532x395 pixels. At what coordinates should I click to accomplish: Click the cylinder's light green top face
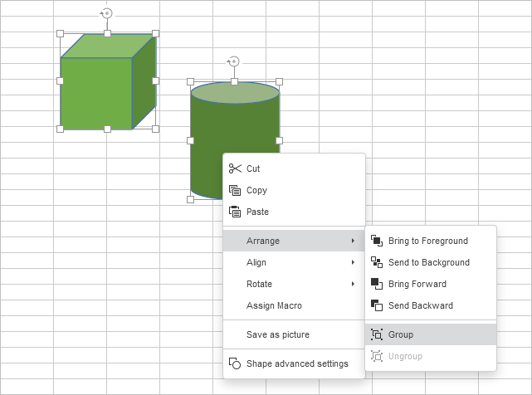point(235,92)
